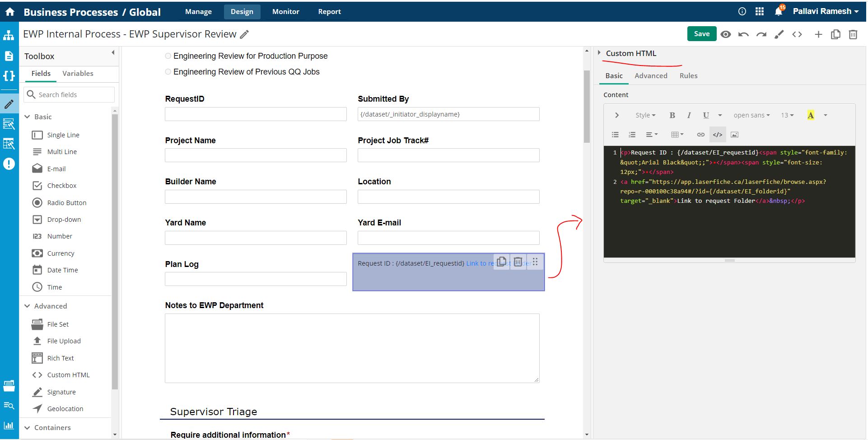Click the redo arrow in top toolbar
Viewport: 868px width, 440px height.
(x=761, y=34)
